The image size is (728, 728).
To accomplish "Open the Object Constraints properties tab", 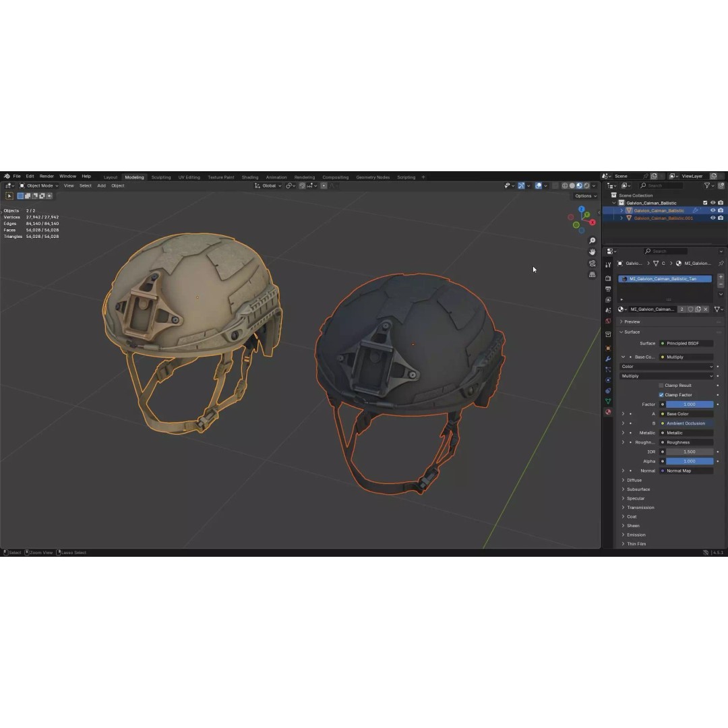I will [608, 391].
